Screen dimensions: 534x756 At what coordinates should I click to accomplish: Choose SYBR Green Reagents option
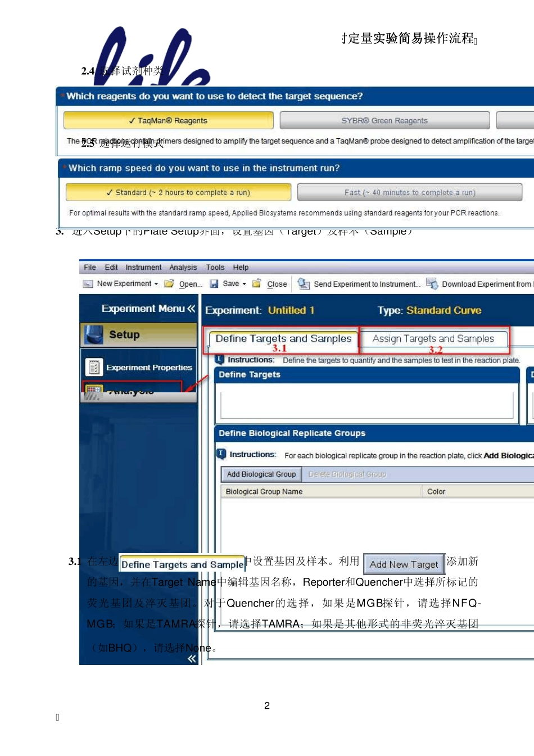(x=384, y=120)
